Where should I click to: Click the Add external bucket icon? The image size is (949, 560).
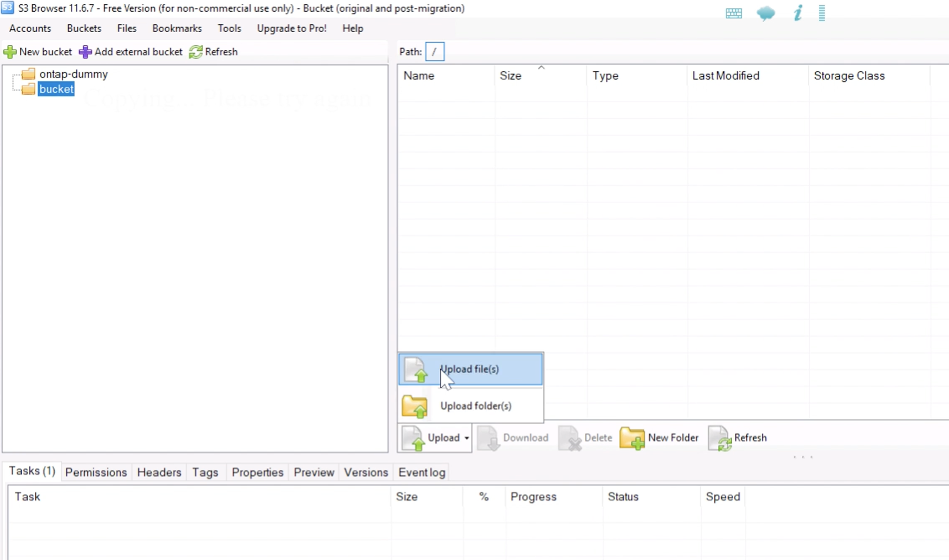point(86,52)
